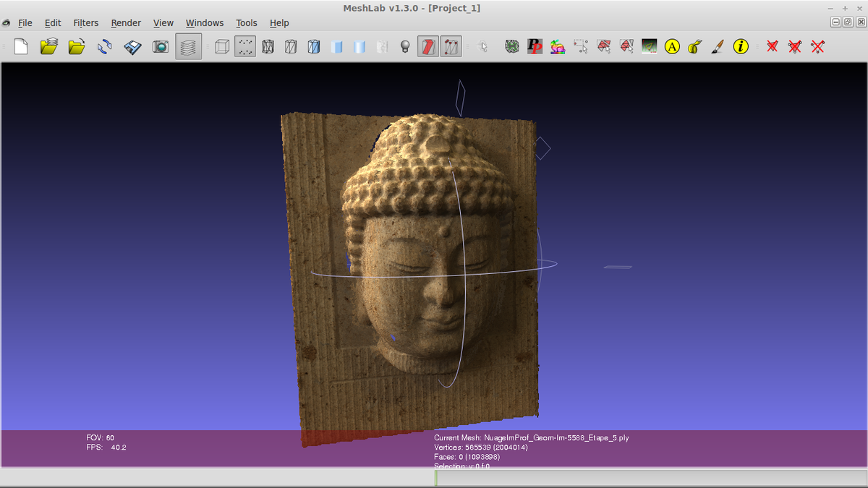Enable Bounding Box render mode
Image resolution: width=868 pixels, height=488 pixels.
222,47
